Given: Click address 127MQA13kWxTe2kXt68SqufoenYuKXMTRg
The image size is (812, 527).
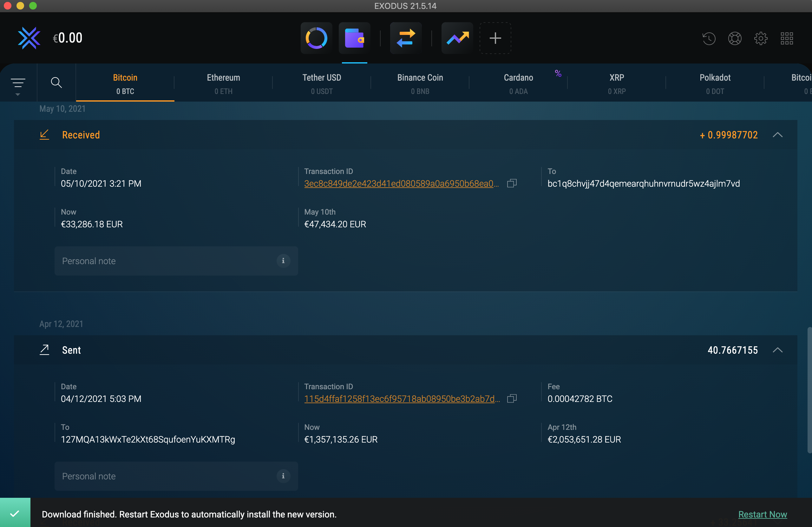Looking at the screenshot, I should click(x=148, y=440).
